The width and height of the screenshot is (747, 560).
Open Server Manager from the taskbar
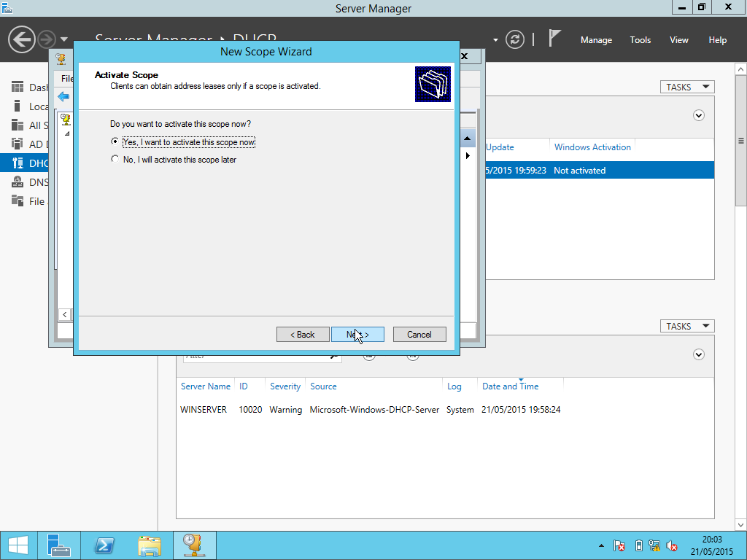click(x=59, y=545)
